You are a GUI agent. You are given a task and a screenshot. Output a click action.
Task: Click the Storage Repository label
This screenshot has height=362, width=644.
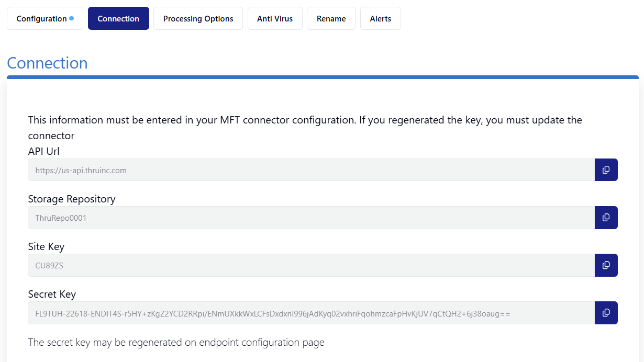pyautogui.click(x=72, y=199)
